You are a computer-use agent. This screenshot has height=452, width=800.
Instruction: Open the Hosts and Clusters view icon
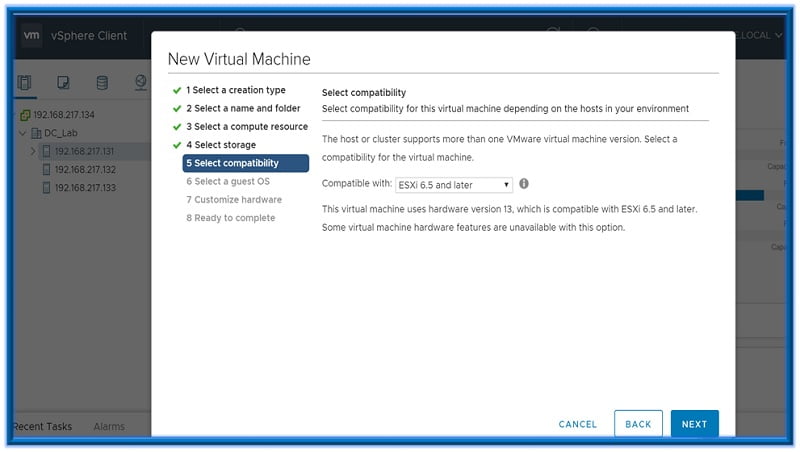click(x=25, y=83)
